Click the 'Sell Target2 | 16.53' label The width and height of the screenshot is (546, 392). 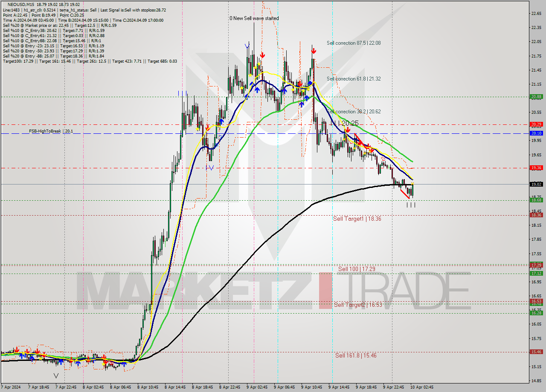click(x=358, y=305)
